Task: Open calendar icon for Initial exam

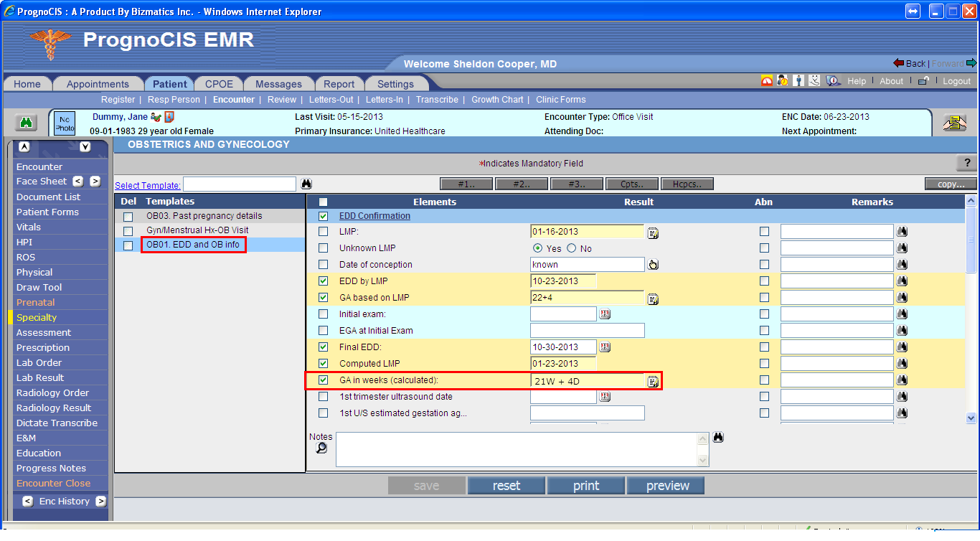Action: [x=605, y=314]
